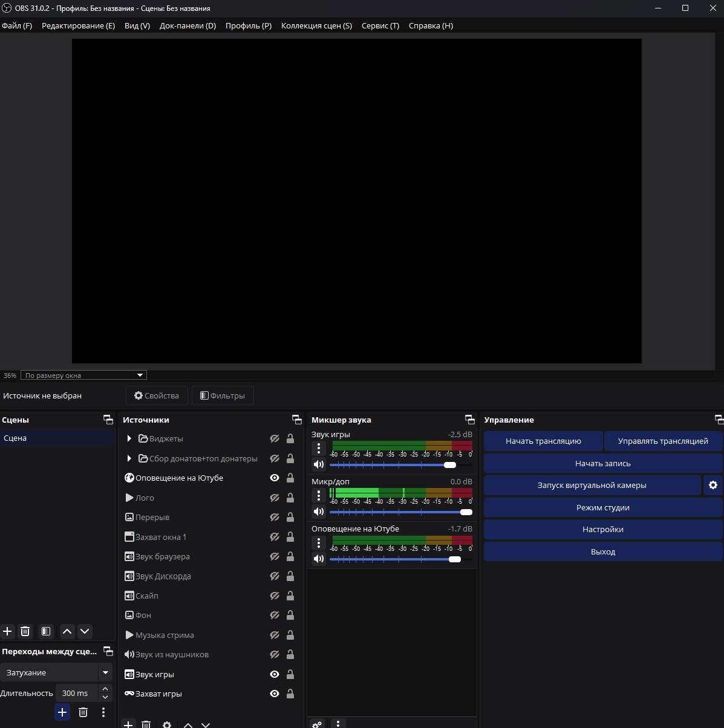The image size is (724, 728).
Task: Add a new scene with plus icon
Action: pos(7,631)
